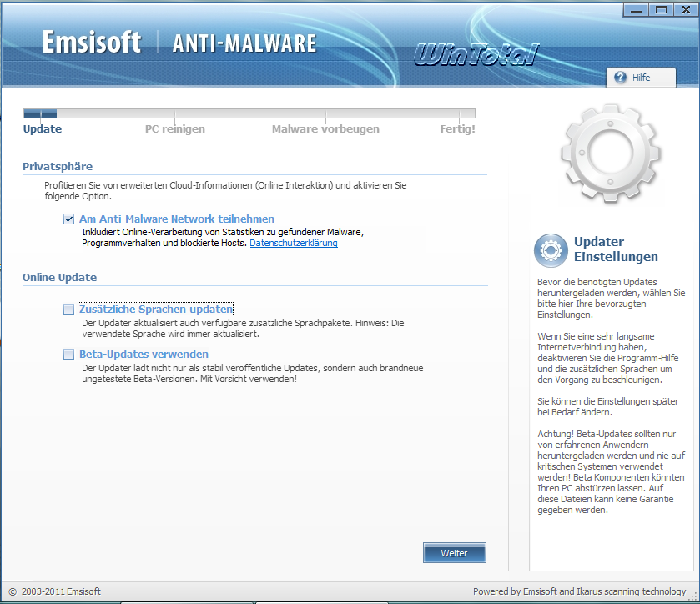700x604 pixels.
Task: Minimize the Emsisoft window
Action: click(x=636, y=10)
